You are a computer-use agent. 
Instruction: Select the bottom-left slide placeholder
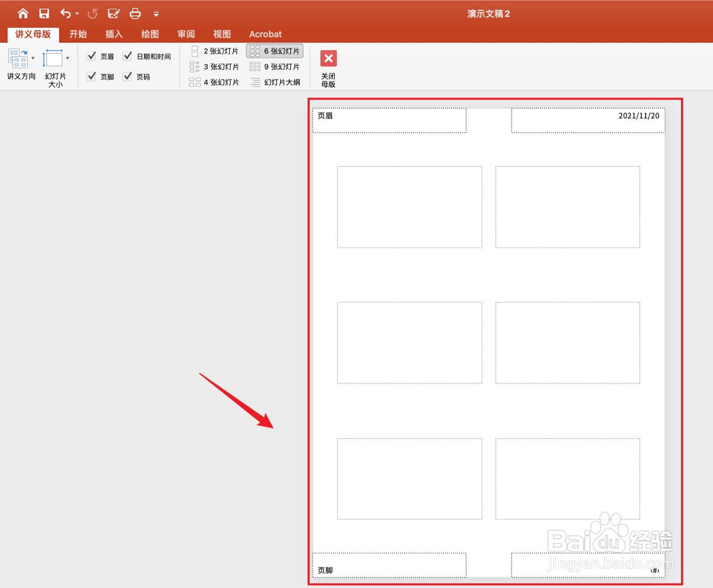tap(410, 479)
